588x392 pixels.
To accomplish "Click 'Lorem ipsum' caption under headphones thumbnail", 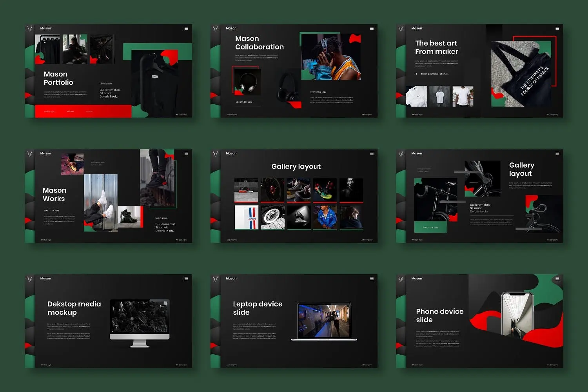I will click(x=243, y=102).
